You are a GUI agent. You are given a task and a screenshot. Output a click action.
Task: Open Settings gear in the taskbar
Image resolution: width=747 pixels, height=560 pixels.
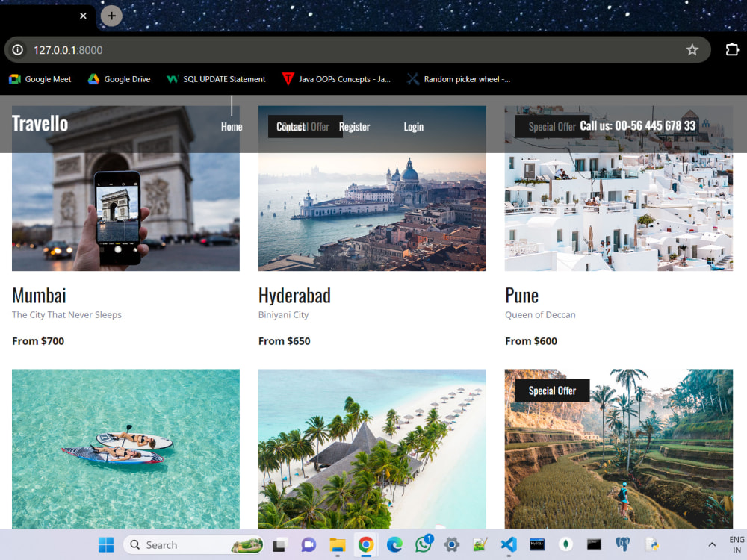[452, 544]
